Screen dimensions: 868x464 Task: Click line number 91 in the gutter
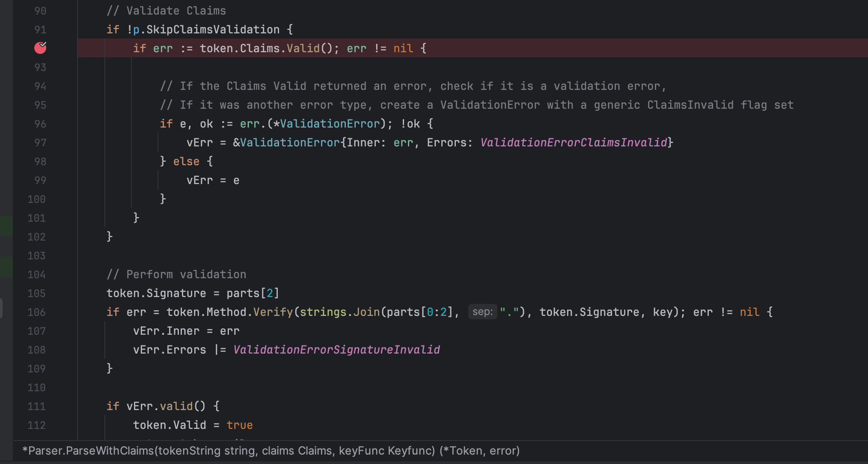40,30
